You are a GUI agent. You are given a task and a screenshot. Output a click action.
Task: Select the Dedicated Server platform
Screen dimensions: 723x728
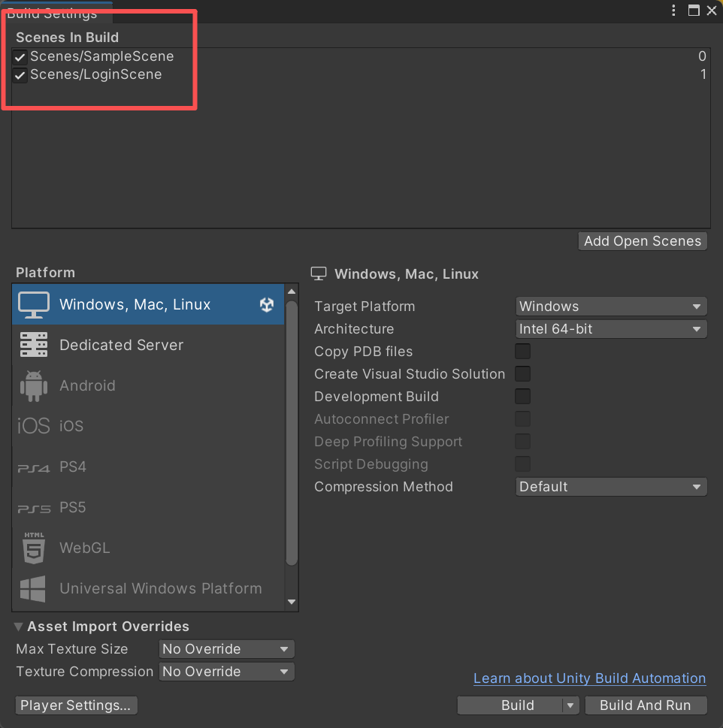(148, 345)
